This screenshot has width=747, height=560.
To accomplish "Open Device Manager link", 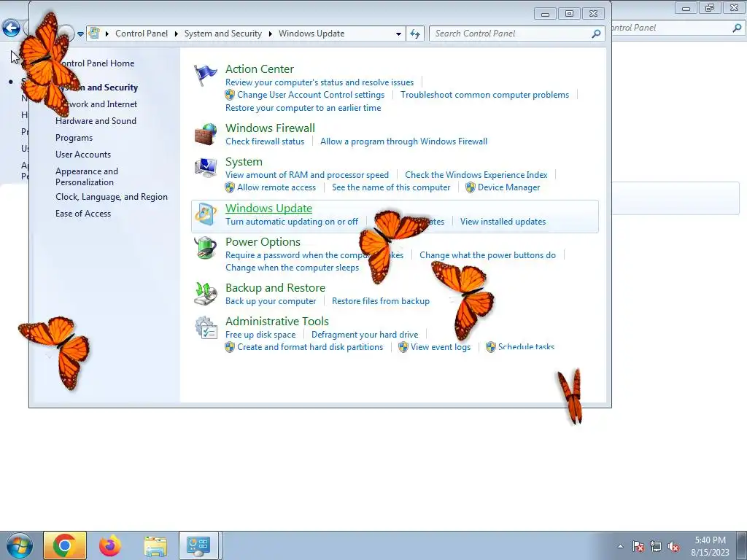I will point(508,187).
